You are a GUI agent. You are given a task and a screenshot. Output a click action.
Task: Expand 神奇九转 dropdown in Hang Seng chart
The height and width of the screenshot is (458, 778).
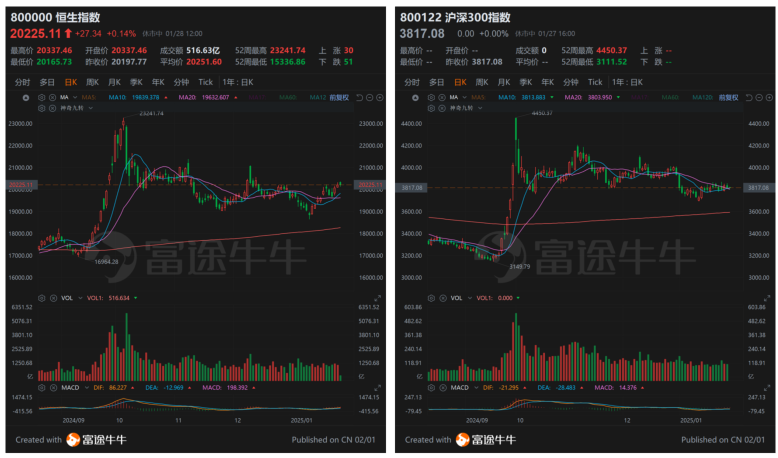(88, 106)
